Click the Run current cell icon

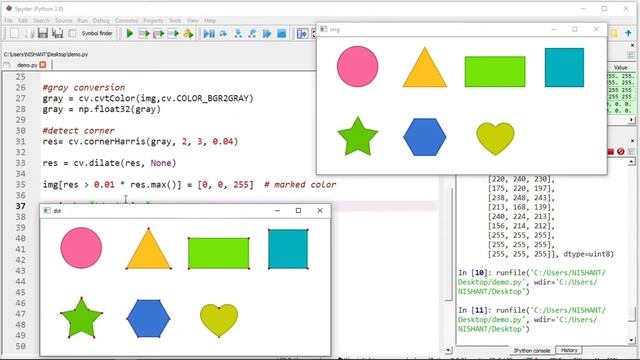click(144, 33)
